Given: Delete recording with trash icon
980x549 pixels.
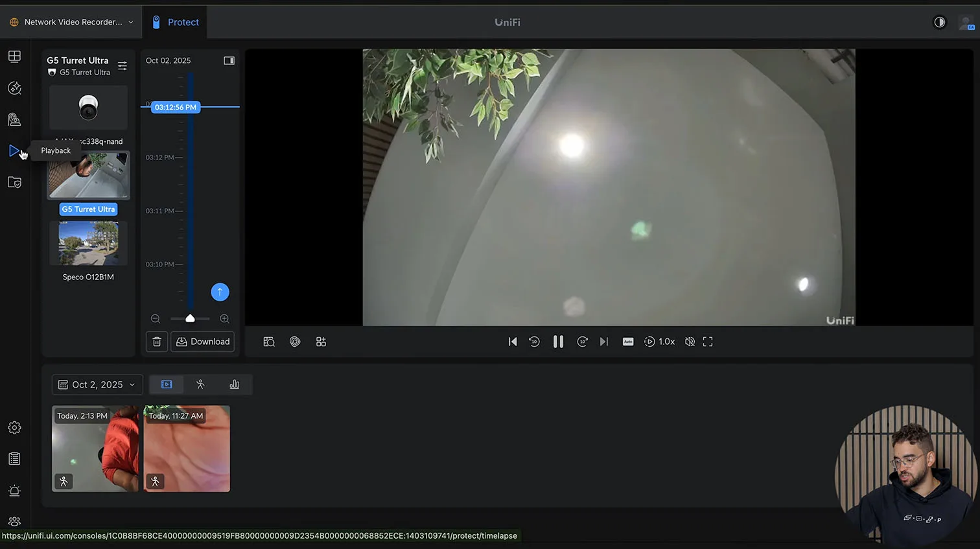Looking at the screenshot, I should coord(157,342).
